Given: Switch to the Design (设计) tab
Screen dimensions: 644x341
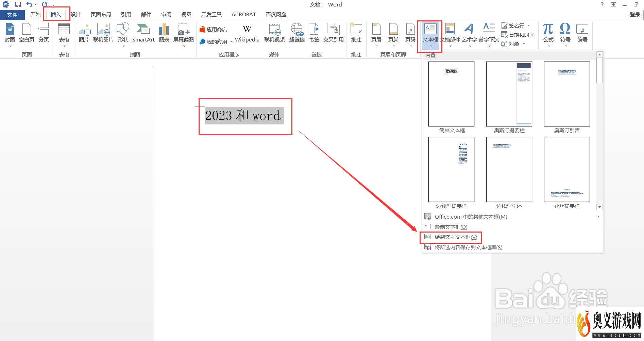Looking at the screenshot, I should tap(76, 14).
